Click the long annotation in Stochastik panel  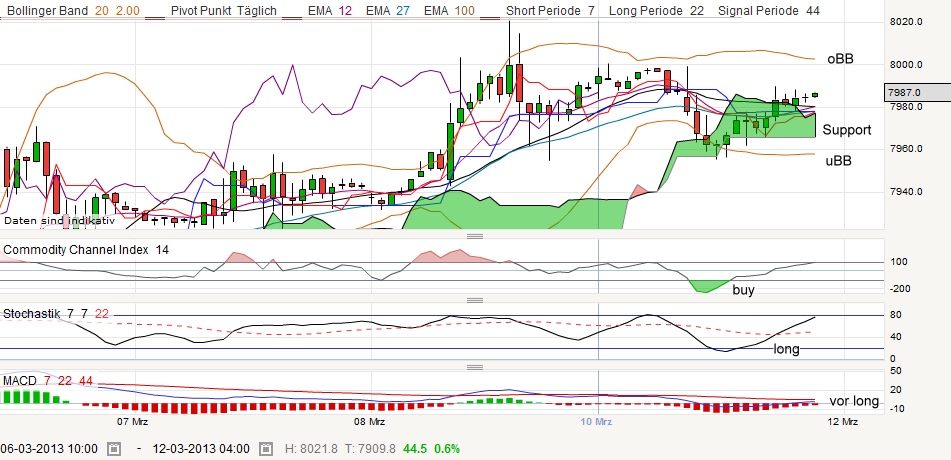tap(786, 349)
